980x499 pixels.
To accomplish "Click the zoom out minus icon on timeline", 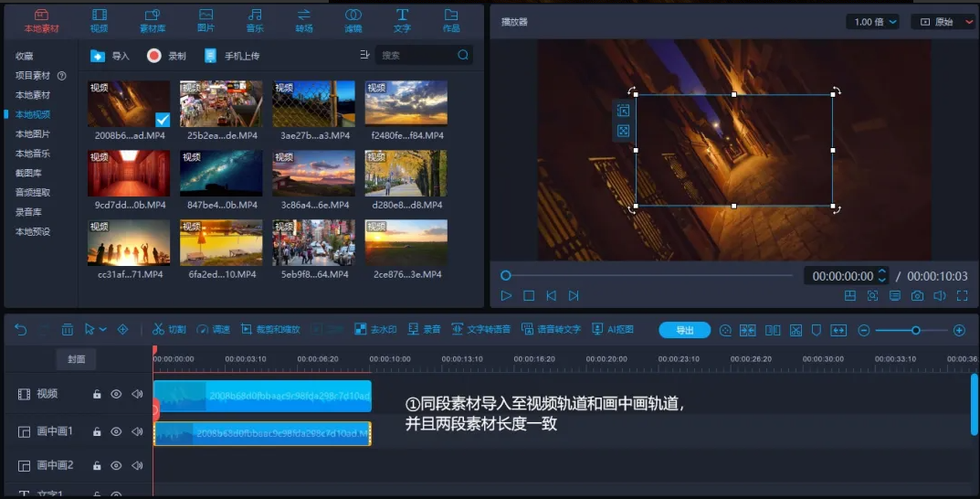I will pos(864,330).
